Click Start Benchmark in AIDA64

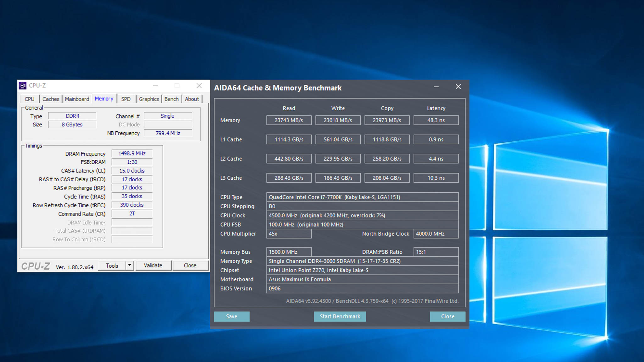point(340,316)
